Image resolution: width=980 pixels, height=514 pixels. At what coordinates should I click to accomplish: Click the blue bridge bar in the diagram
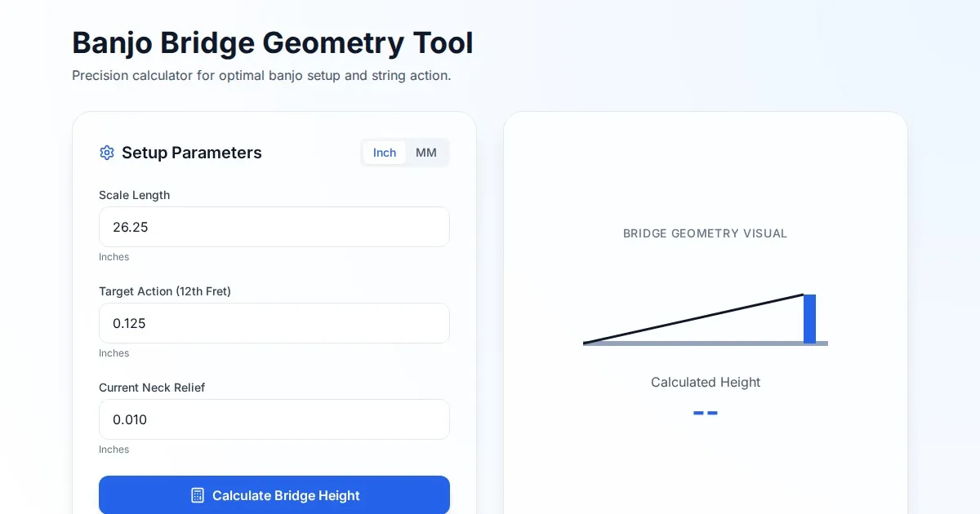[x=809, y=318]
